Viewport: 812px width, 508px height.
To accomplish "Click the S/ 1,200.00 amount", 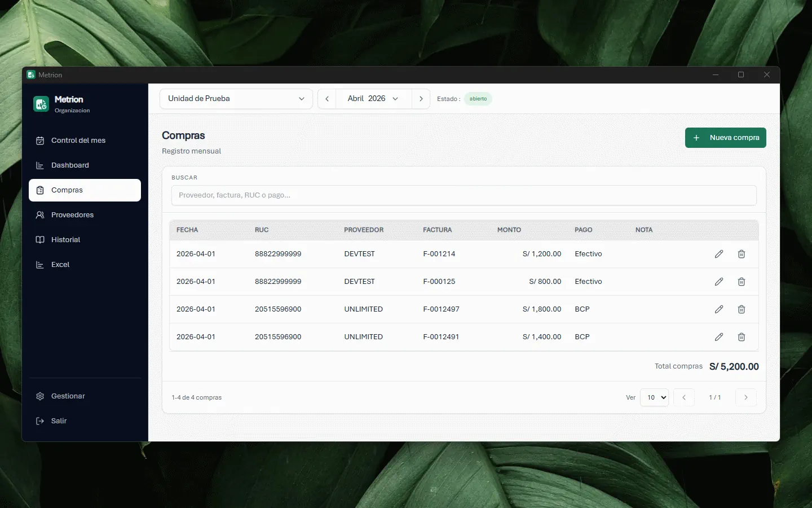I will click(x=542, y=254).
